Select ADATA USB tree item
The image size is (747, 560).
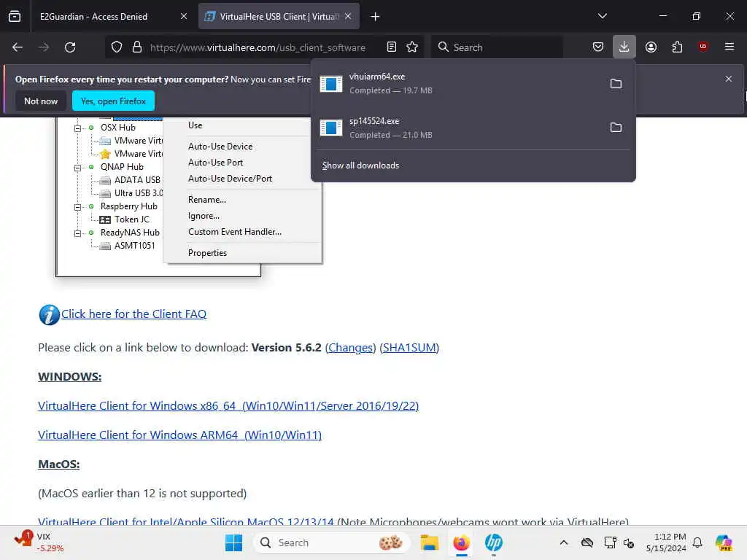pyautogui.click(x=137, y=180)
